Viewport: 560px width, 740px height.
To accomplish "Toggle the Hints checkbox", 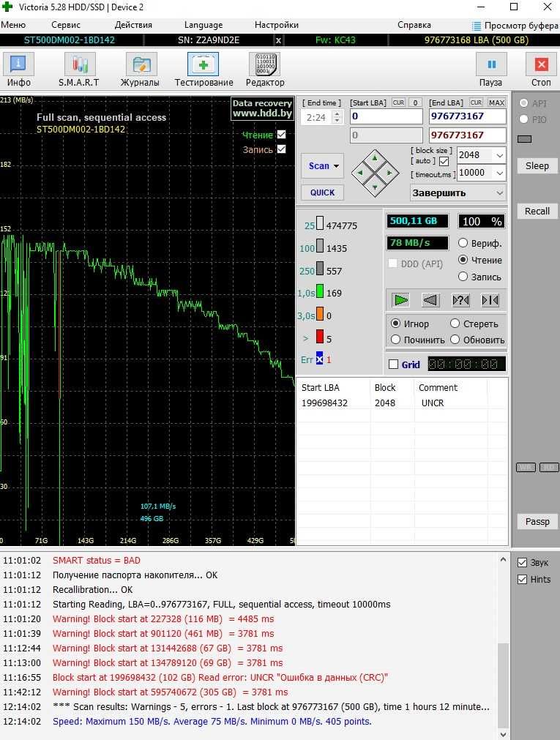I will (522, 580).
